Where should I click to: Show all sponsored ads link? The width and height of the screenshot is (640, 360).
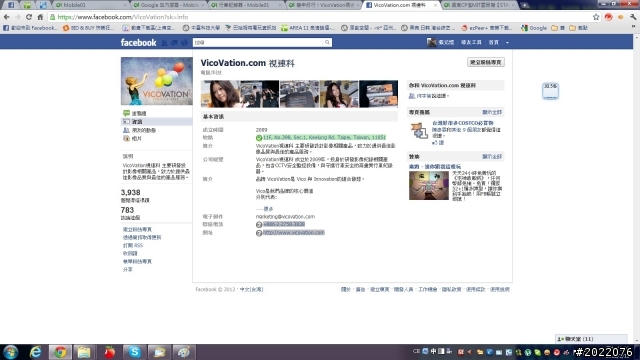(492, 157)
